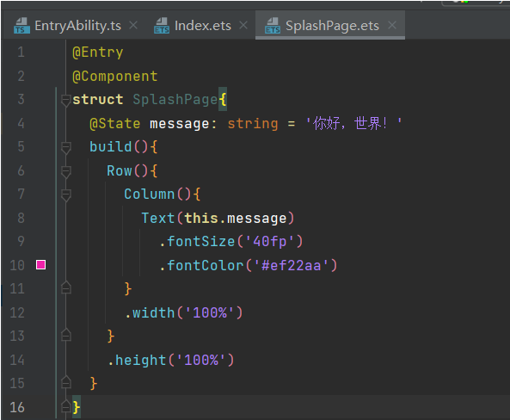
Task: Click the @Entry decorator on line 1
Action: tap(98, 52)
